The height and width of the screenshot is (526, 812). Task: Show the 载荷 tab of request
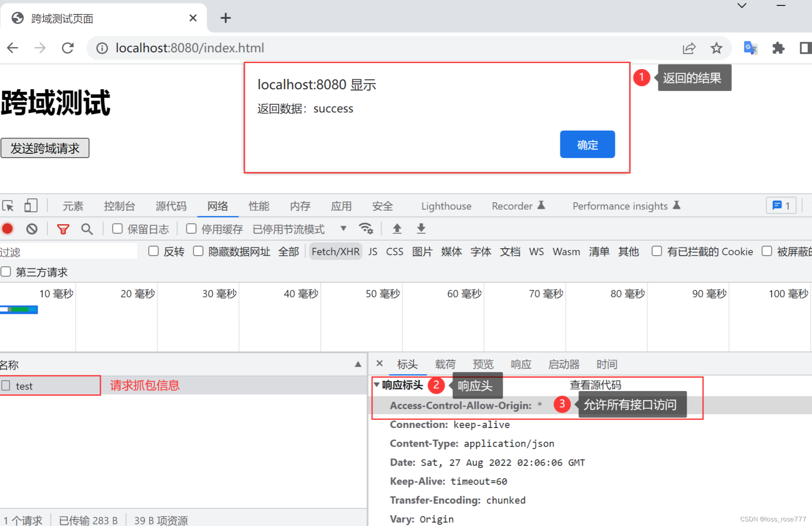tap(445, 364)
